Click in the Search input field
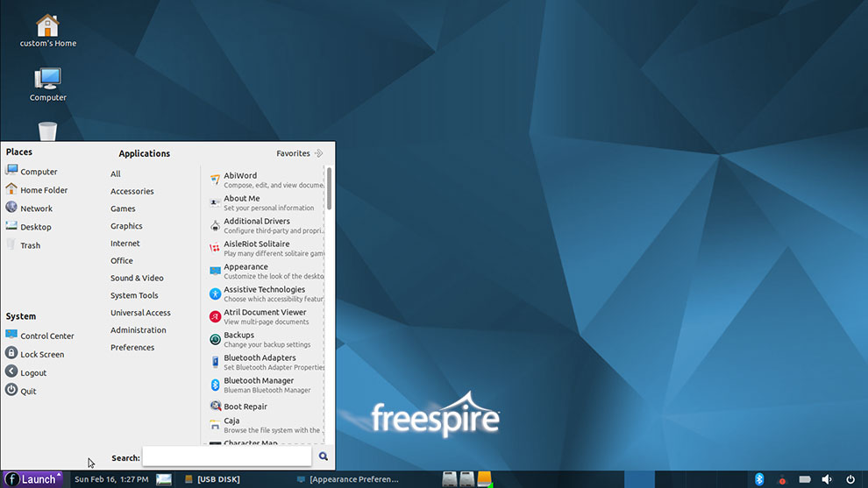 227,456
